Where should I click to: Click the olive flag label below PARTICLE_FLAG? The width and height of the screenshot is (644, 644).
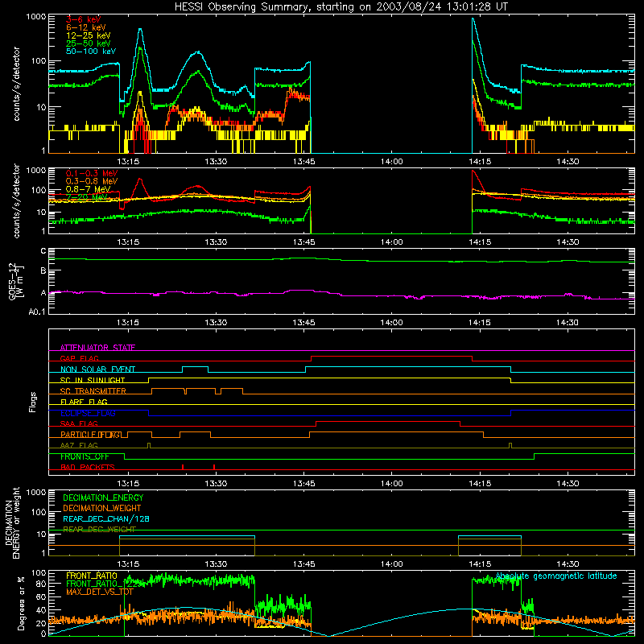79,445
